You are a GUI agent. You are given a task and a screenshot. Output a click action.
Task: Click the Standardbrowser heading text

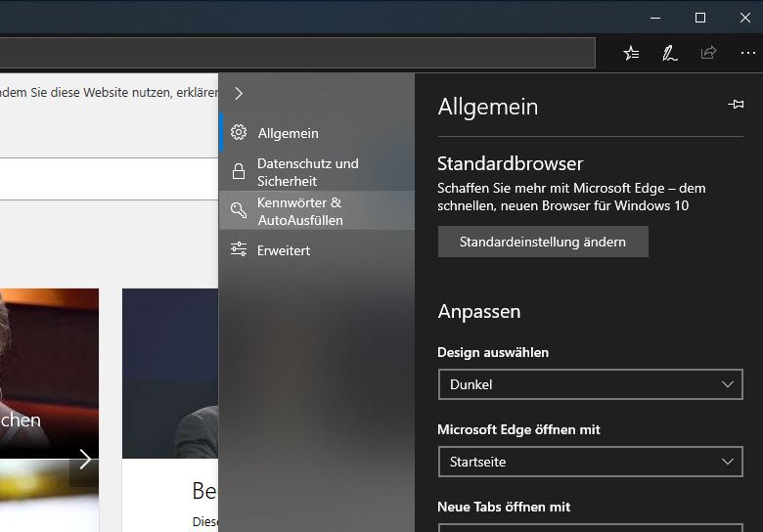[x=510, y=164]
